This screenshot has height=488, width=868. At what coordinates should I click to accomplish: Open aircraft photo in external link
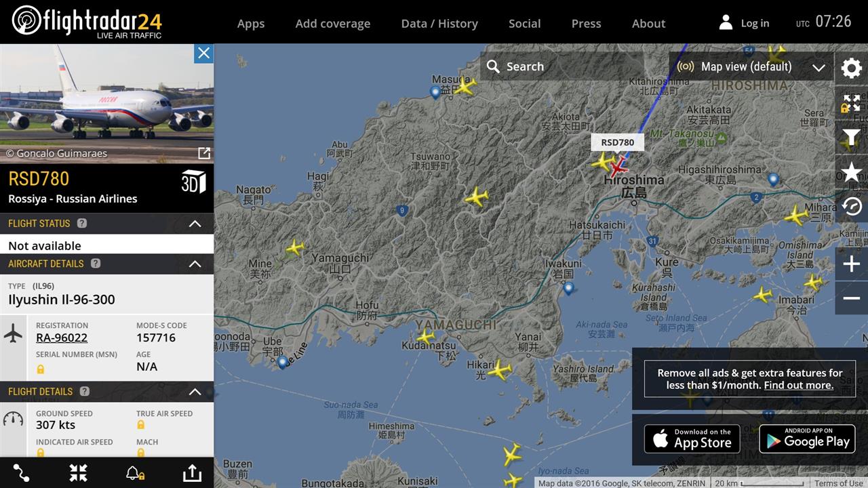coord(203,153)
